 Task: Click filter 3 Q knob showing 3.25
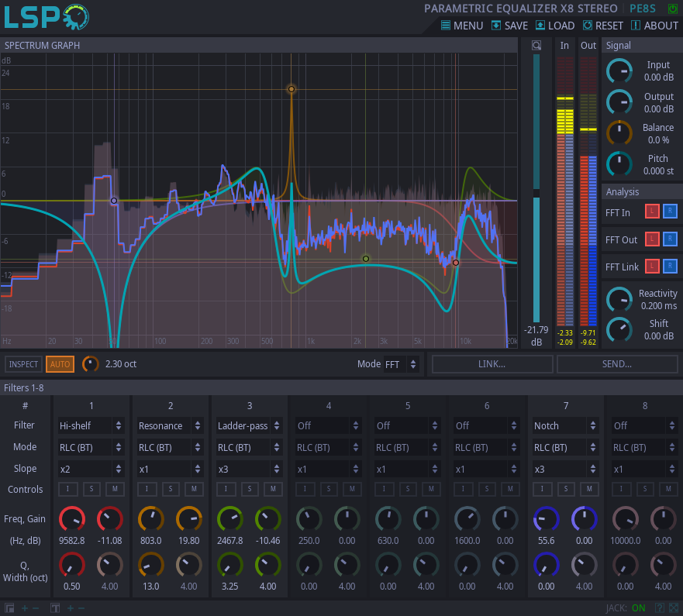click(x=230, y=565)
